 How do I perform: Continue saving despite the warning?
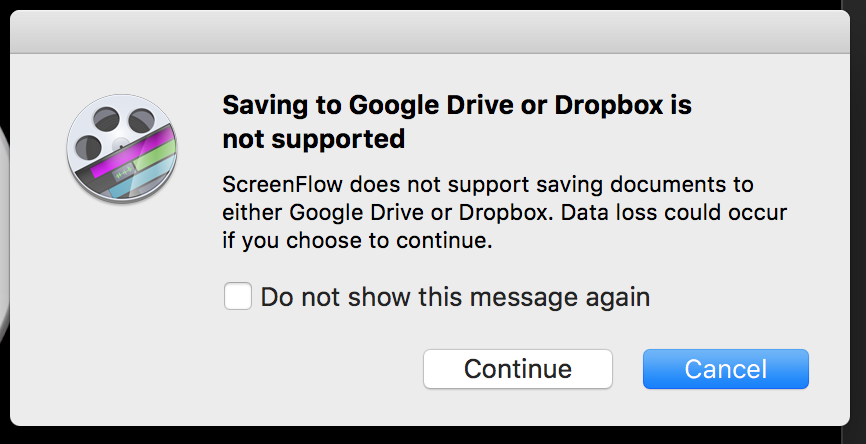pos(518,369)
